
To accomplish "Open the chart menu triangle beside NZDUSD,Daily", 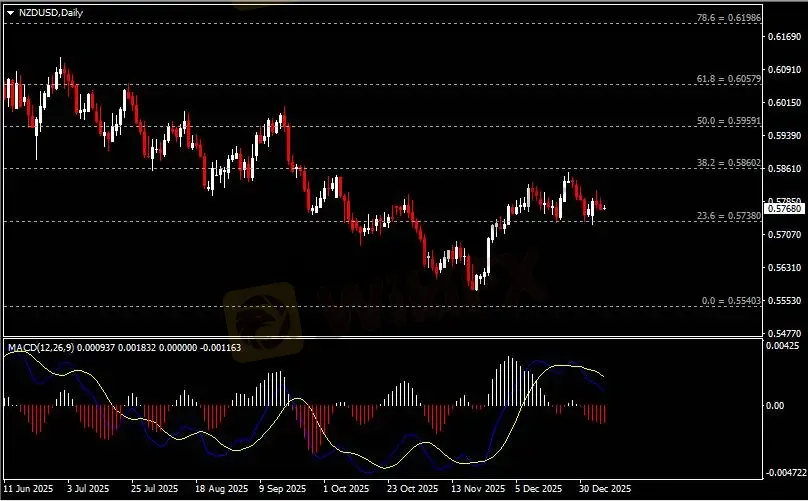I will [x=11, y=13].
